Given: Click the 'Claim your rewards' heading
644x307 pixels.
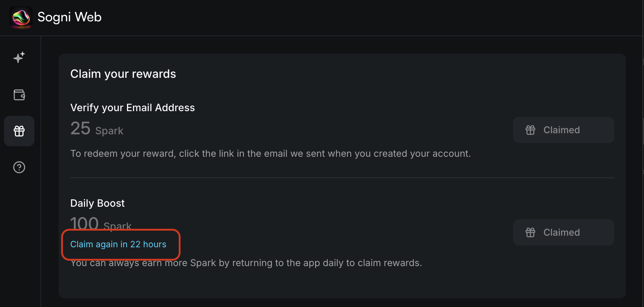Looking at the screenshot, I should pos(123,74).
